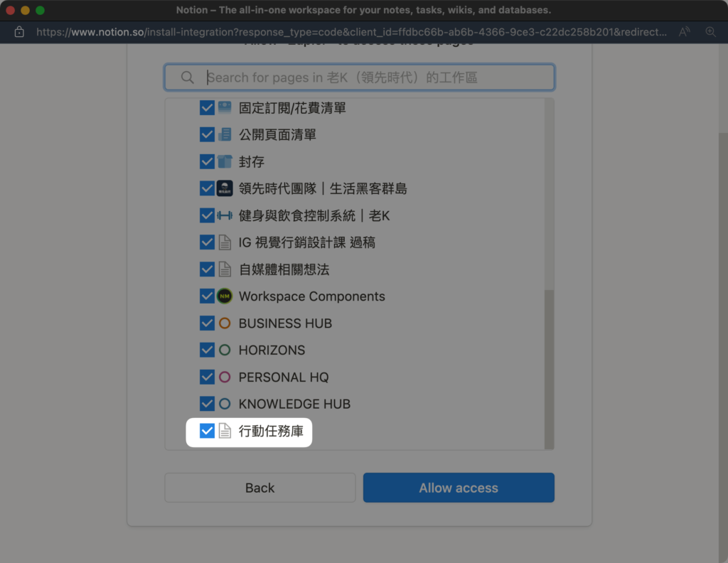This screenshot has height=563, width=728.
Task: Toggle the 封存 page checkbox
Action: [x=207, y=161]
